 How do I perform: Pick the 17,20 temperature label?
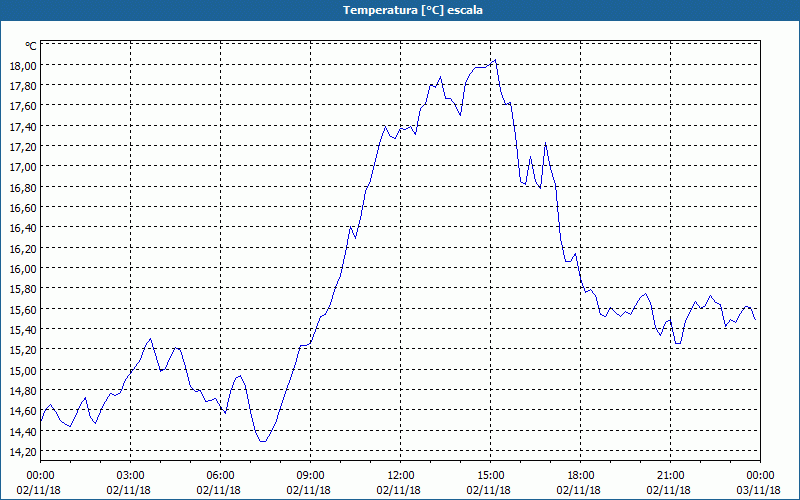click(23, 147)
